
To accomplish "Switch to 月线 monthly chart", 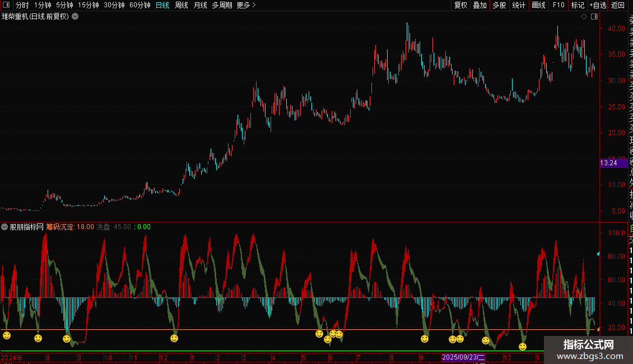I will click(x=200, y=5).
